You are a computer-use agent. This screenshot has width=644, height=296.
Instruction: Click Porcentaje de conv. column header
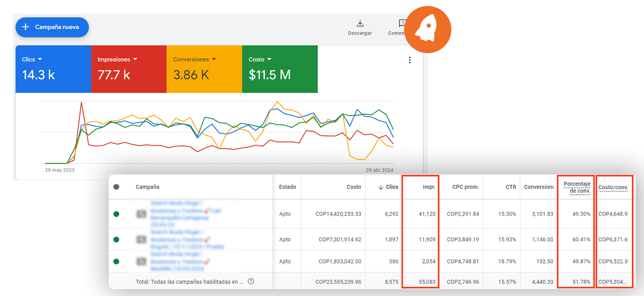click(x=577, y=187)
